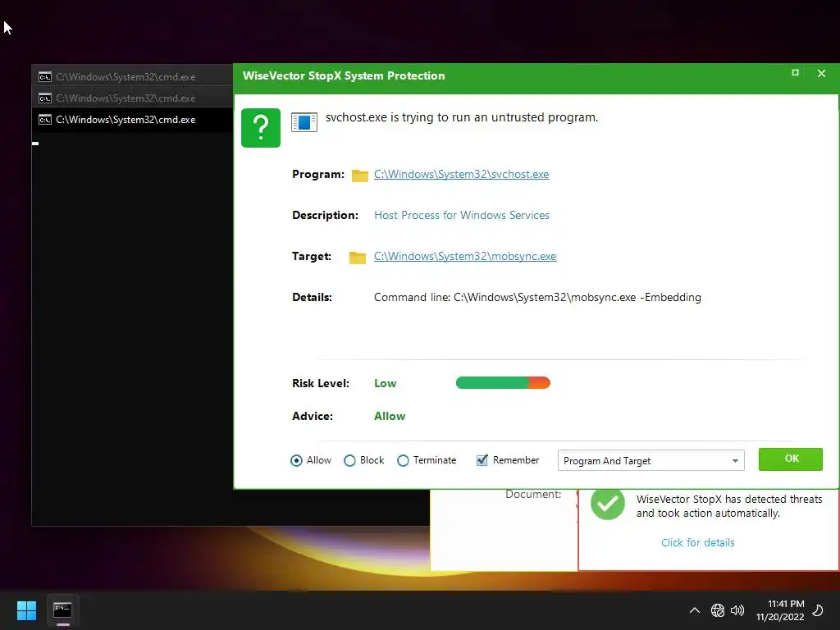The image size is (840, 630).
Task: Click the Host Process for Windows Services text
Action: 461,216
